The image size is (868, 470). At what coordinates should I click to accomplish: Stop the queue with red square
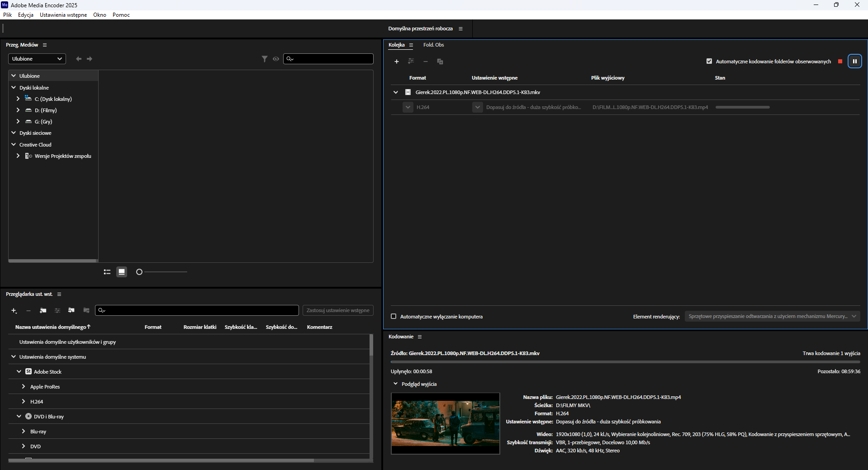point(840,62)
